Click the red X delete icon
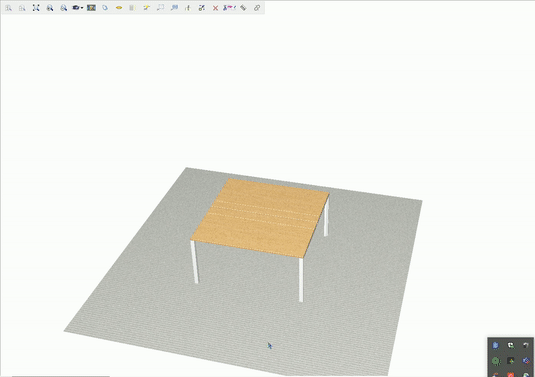The height and width of the screenshot is (377, 535). pos(215,8)
